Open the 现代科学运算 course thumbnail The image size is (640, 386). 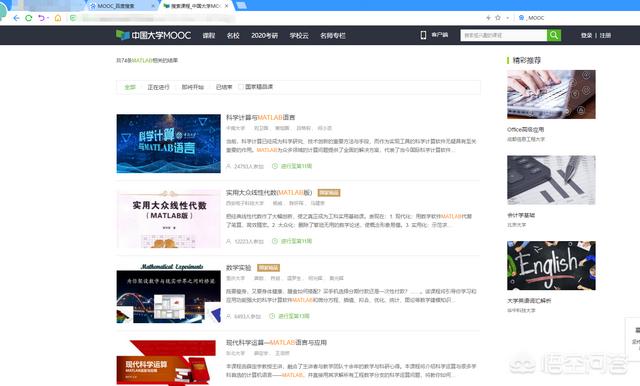(x=166, y=363)
